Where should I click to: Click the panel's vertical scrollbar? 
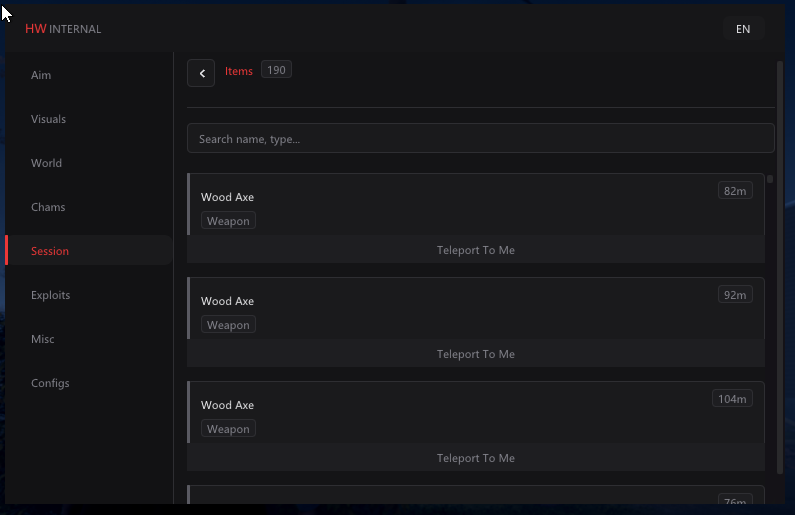780,268
